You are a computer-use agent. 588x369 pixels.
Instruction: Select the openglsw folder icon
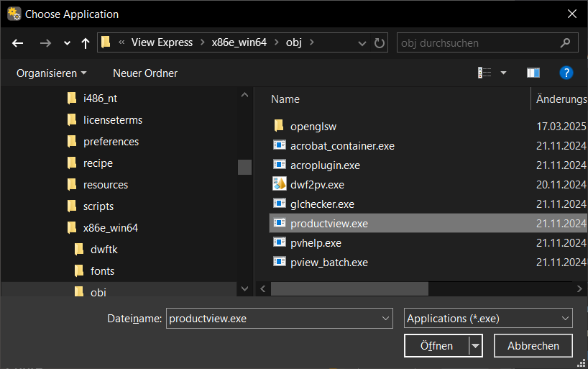click(x=279, y=126)
